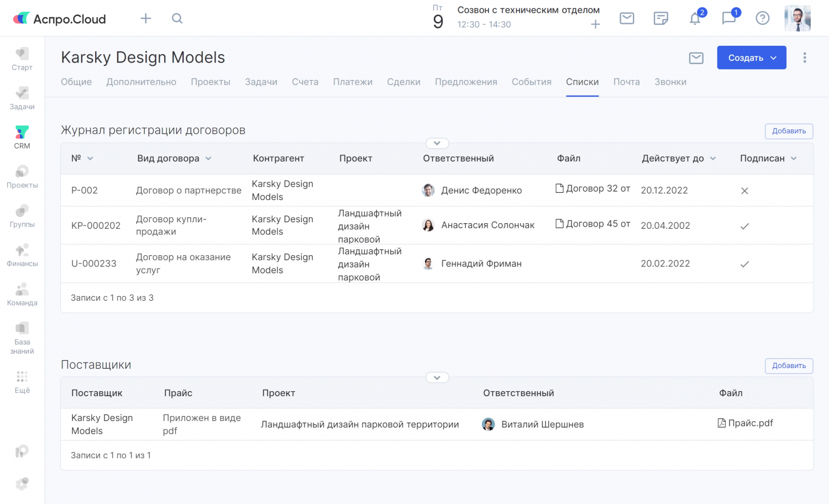Viewport: 829px width, 504px height.
Task: Open the help question mark icon
Action: point(762,19)
